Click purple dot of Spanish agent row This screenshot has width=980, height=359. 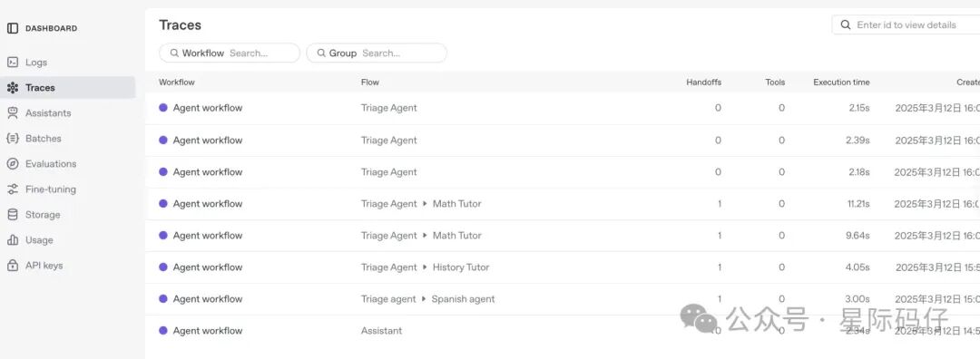(x=163, y=298)
